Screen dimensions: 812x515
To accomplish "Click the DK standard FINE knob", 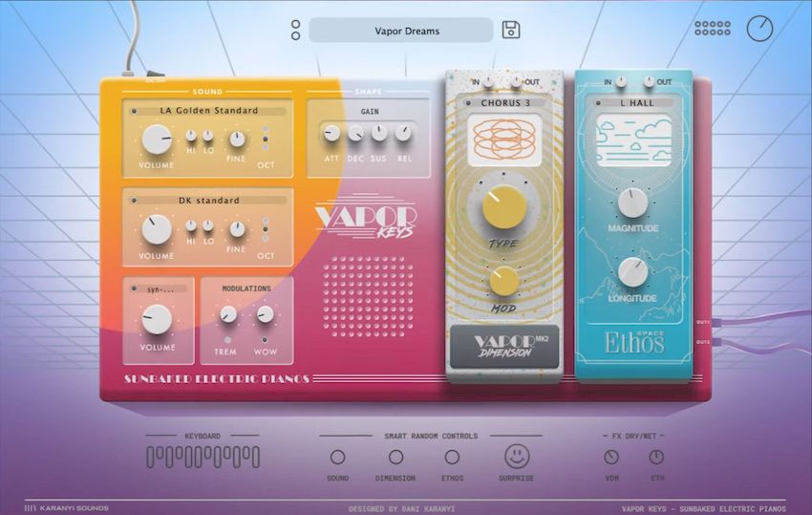I will click(x=237, y=229).
